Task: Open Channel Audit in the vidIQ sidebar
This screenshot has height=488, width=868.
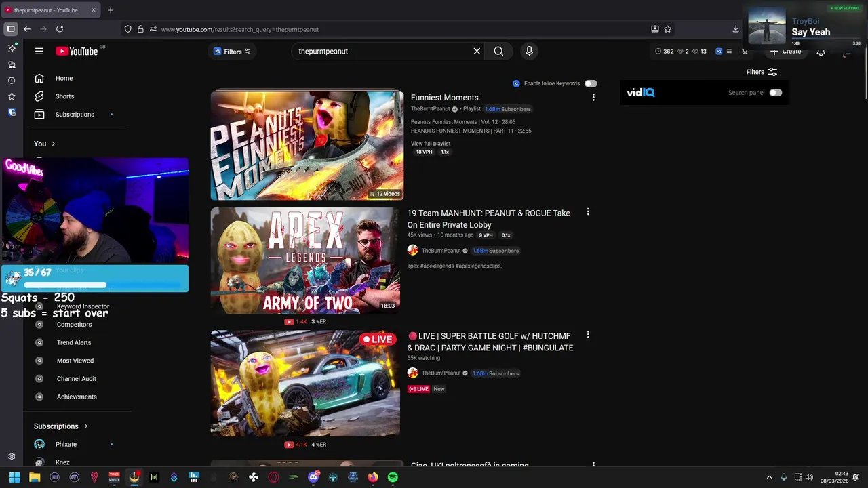Action: click(x=75, y=379)
